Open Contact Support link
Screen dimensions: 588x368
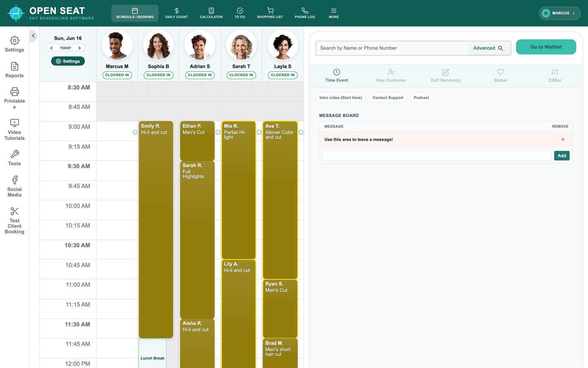[388, 98]
